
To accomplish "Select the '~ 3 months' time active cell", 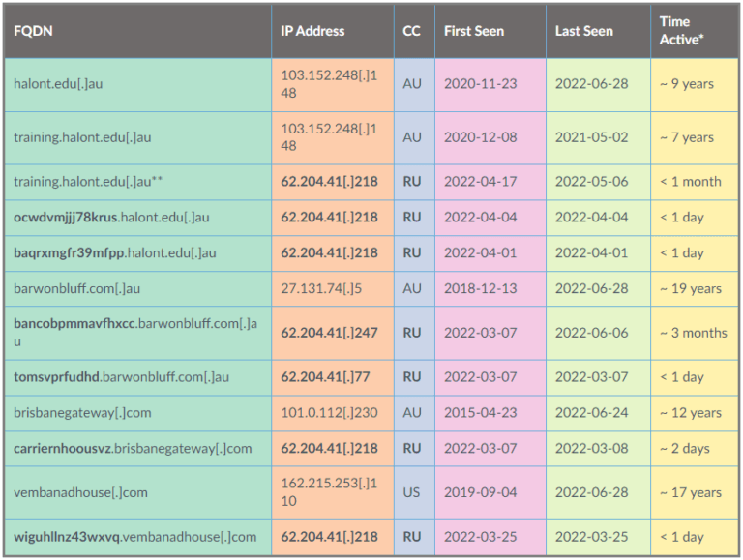I will pyautogui.click(x=692, y=333).
